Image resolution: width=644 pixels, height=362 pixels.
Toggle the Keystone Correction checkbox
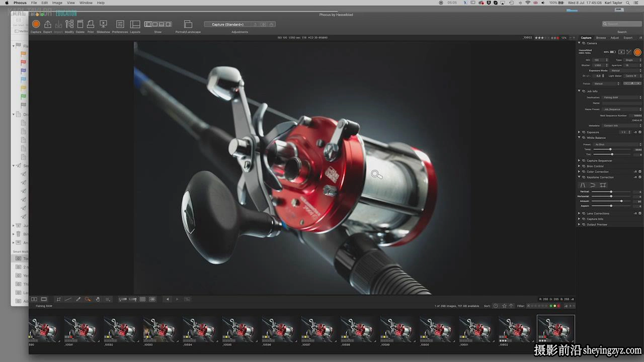point(640,177)
